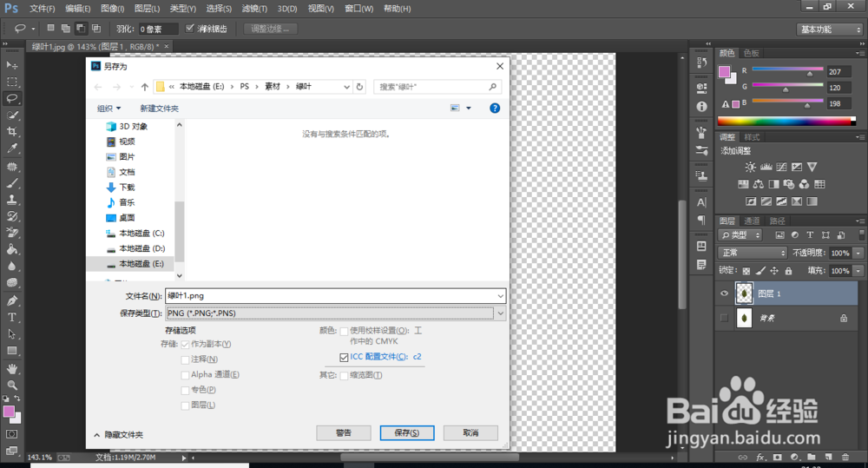868x468 pixels.
Task: Click the Warning button
Action: click(343, 432)
